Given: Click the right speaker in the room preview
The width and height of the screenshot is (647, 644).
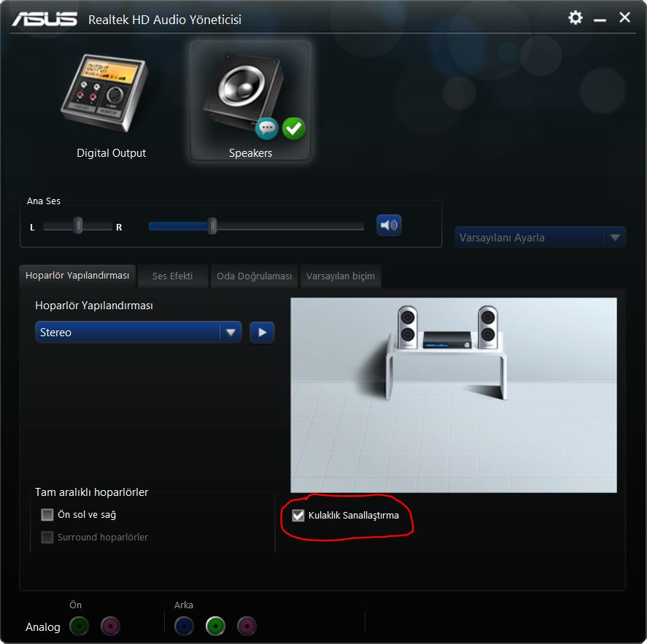Looking at the screenshot, I should [x=488, y=327].
